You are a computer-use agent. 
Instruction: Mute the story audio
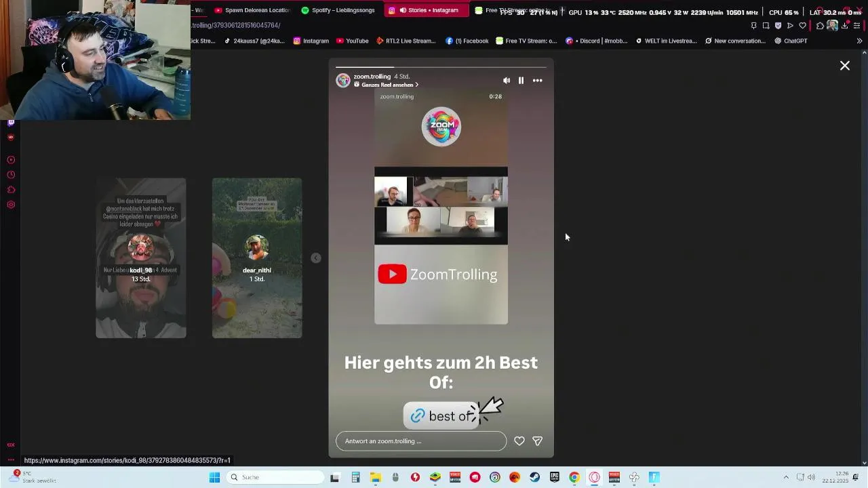pos(507,81)
